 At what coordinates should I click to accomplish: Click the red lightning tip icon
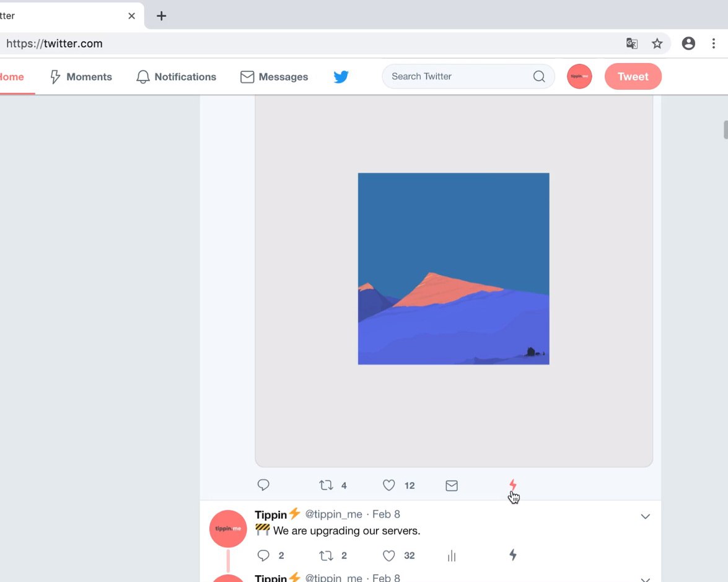[512, 485]
